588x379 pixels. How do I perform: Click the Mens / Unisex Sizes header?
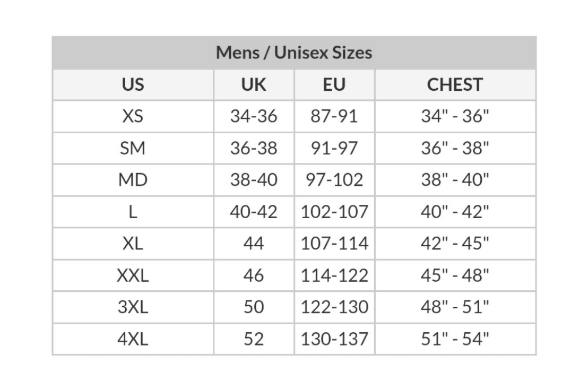tap(294, 53)
